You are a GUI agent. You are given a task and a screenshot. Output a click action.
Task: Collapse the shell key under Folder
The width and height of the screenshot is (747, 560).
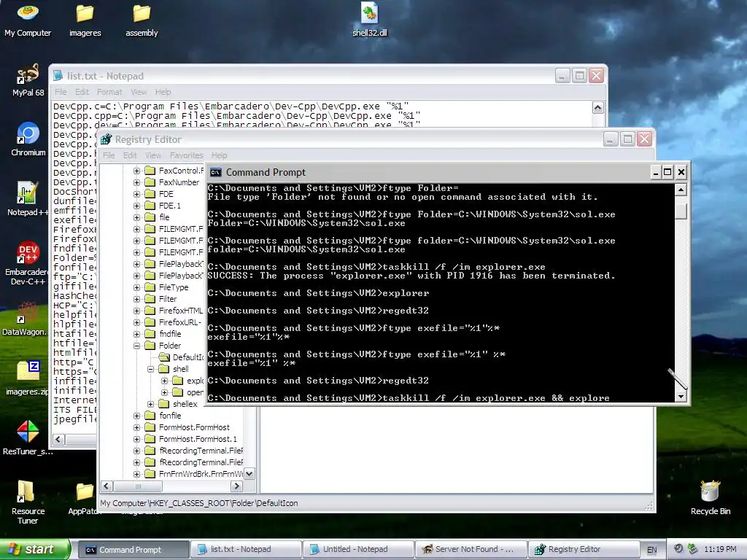coord(150,369)
